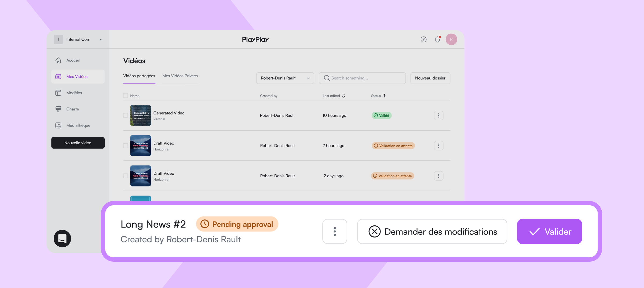This screenshot has width=644, height=288.
Task: Open Médiathèque in sidebar
Action: coord(78,125)
